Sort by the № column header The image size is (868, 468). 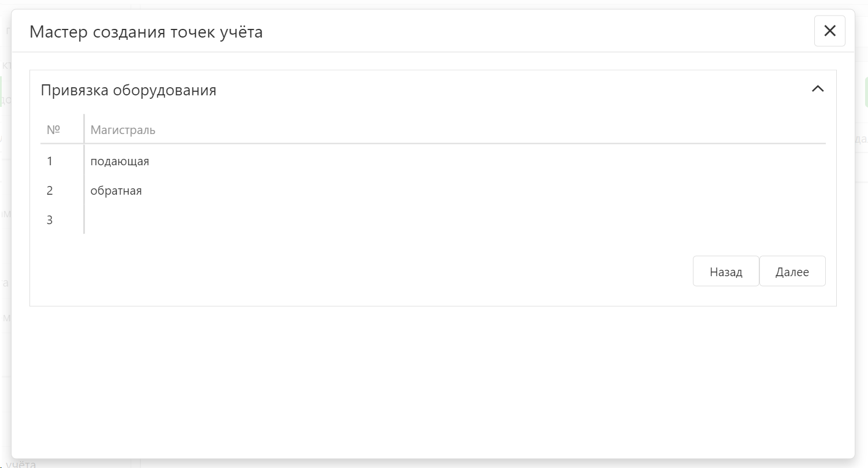click(54, 129)
